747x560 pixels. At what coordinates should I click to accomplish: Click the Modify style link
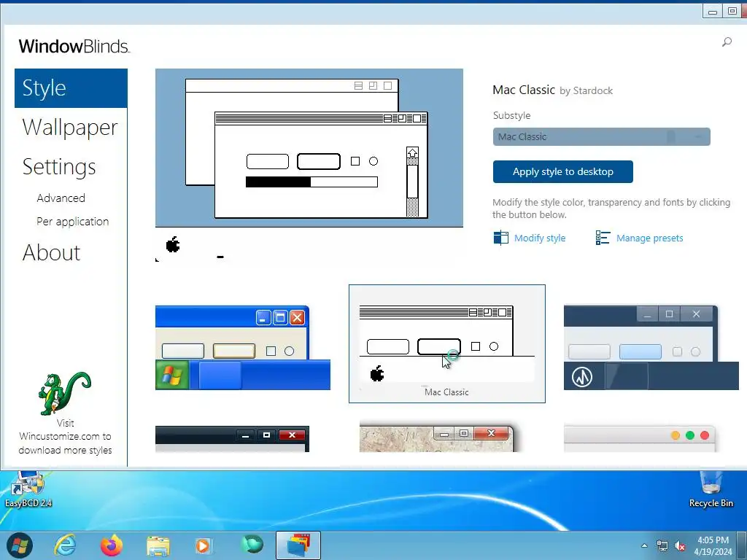coord(540,238)
